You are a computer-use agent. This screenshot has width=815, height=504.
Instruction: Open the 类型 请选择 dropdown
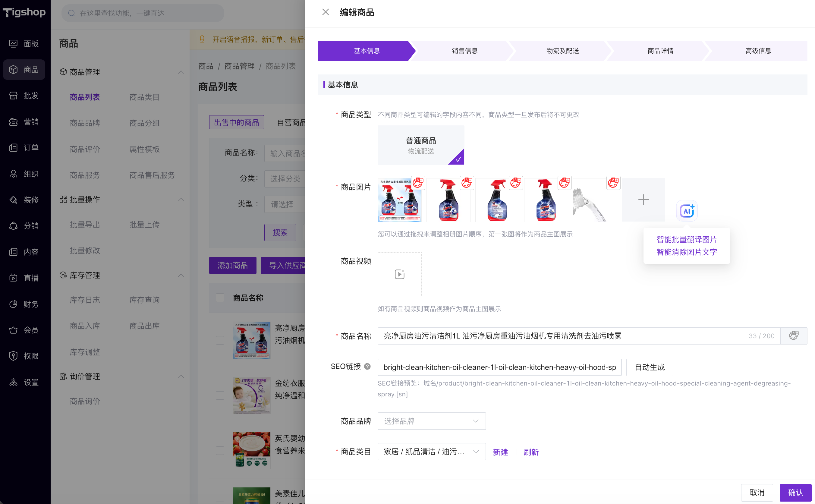285,204
